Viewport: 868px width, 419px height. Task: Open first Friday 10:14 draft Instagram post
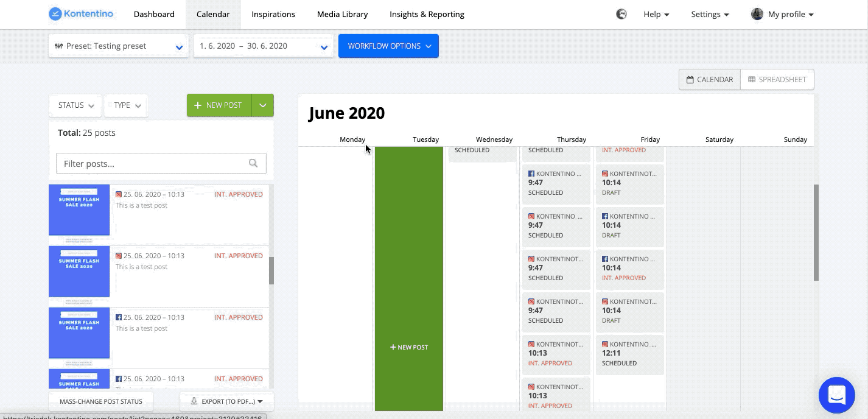[629, 183]
